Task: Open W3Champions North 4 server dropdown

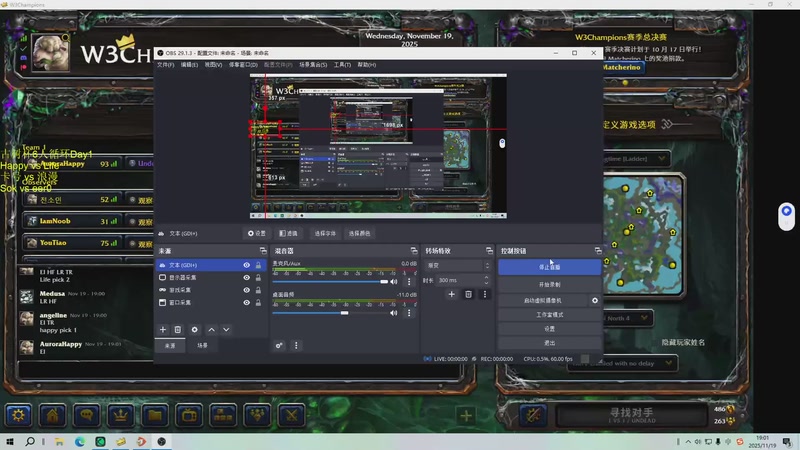Action: pyautogui.click(x=628, y=318)
